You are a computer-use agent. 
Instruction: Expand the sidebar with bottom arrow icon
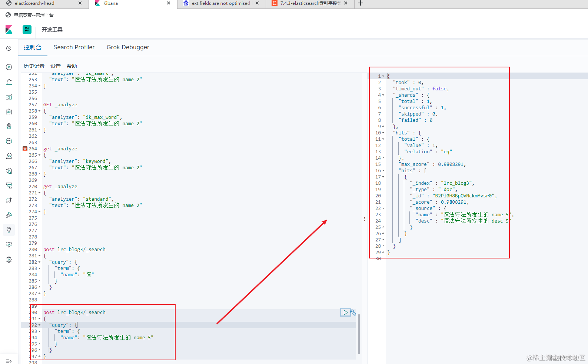click(x=9, y=361)
